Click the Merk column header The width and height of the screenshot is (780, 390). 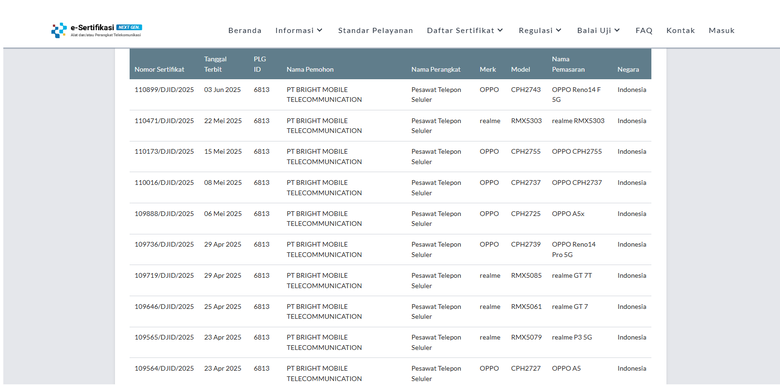point(488,70)
